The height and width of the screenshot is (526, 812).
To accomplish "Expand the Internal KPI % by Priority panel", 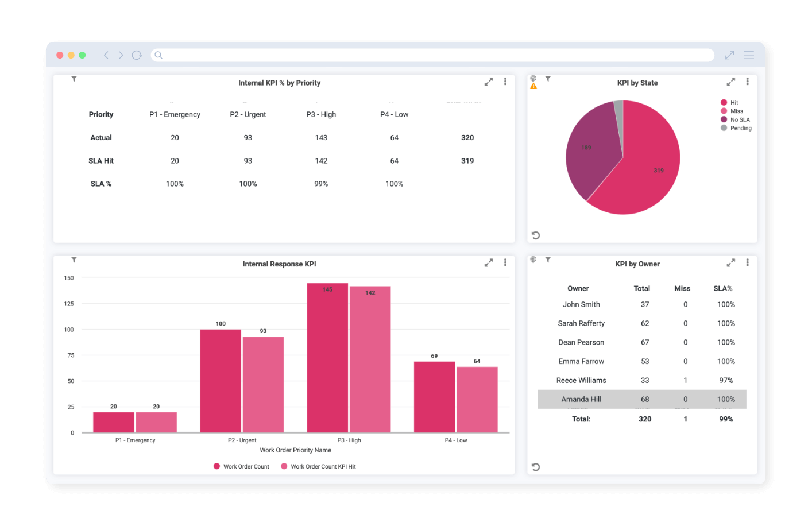I will click(x=489, y=82).
